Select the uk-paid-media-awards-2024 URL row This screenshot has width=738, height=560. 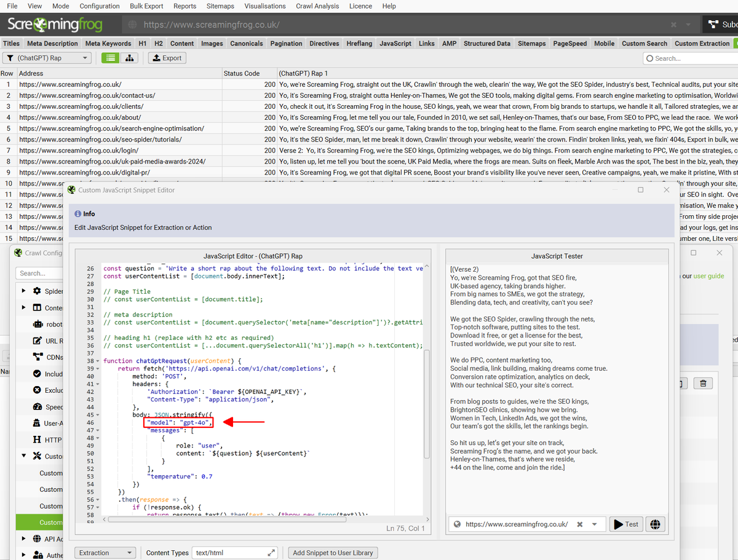coord(369,162)
